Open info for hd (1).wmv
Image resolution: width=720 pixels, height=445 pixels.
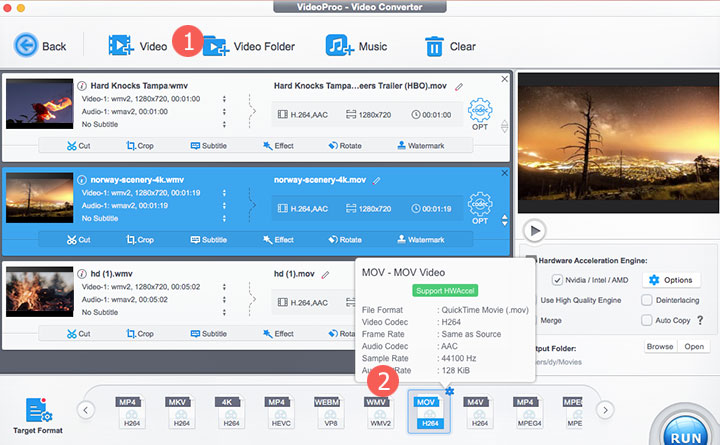[x=82, y=274]
